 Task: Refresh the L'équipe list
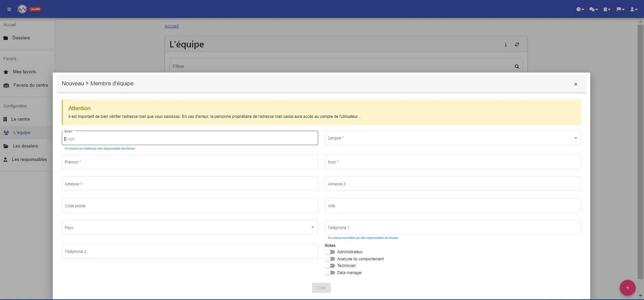pyautogui.click(x=517, y=45)
